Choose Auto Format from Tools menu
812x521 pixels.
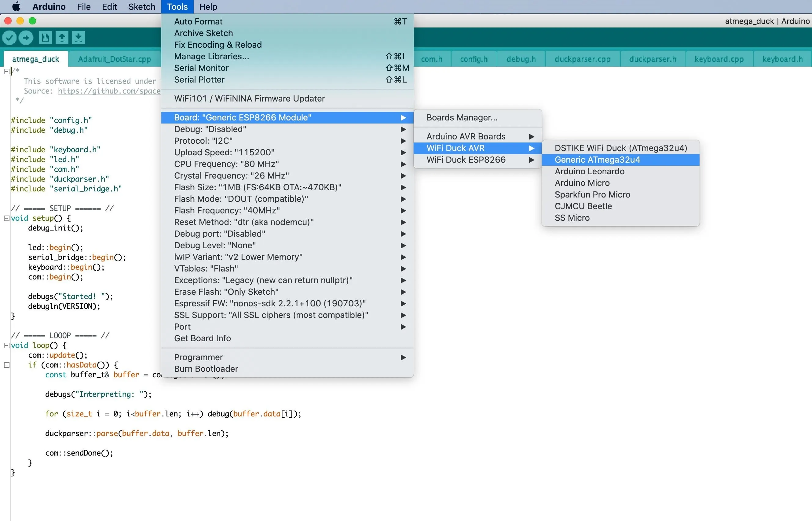coord(287,21)
